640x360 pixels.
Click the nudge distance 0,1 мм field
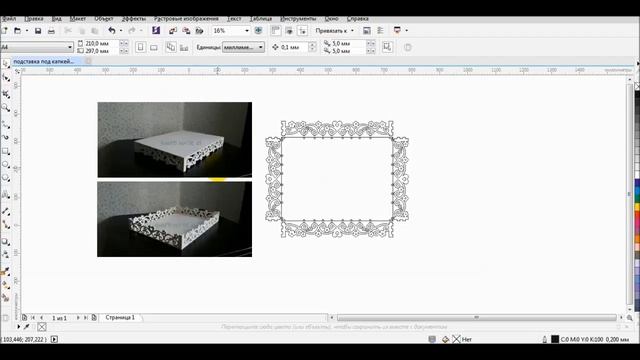[x=294, y=47]
